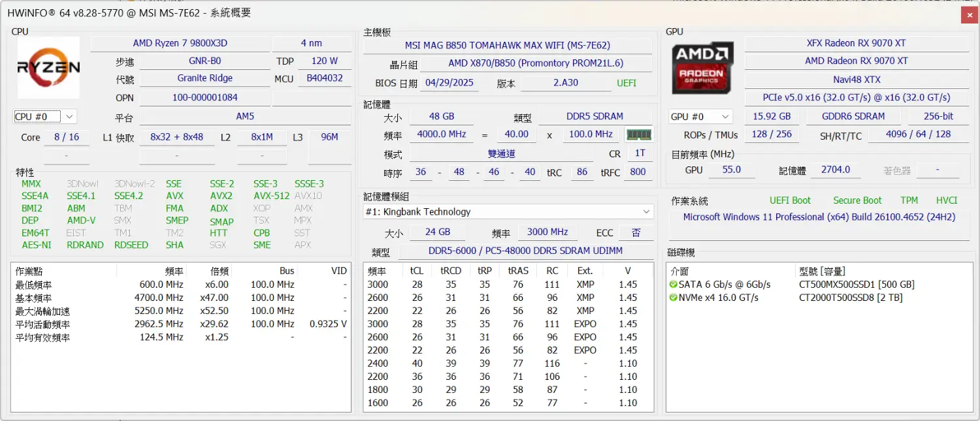
Task: Click the AMD-V feature flag
Action: (81, 221)
